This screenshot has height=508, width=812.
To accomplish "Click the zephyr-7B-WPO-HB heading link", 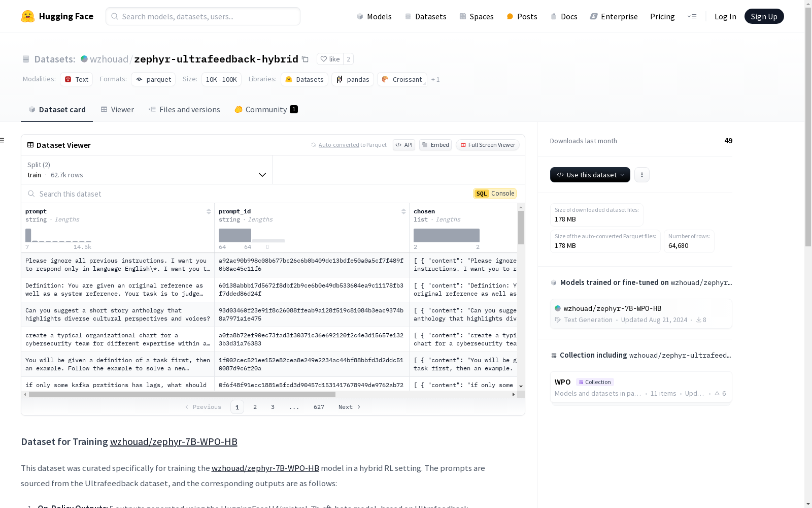I will [x=174, y=441].
